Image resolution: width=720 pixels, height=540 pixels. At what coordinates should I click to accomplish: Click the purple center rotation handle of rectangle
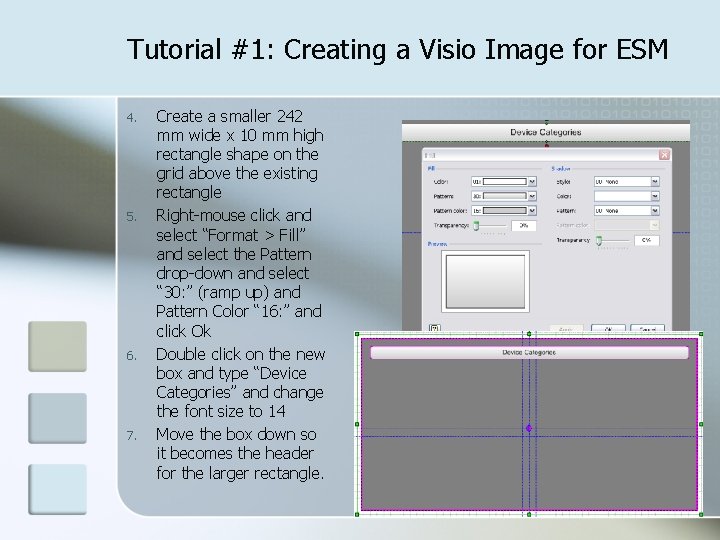[x=529, y=428]
